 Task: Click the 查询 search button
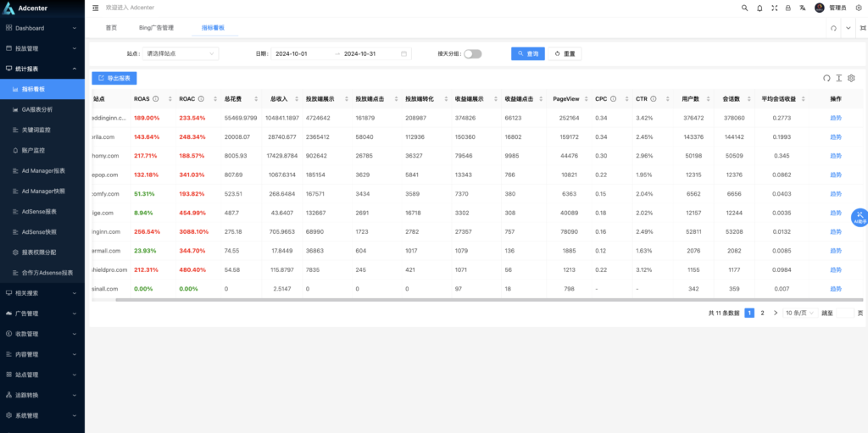527,53
